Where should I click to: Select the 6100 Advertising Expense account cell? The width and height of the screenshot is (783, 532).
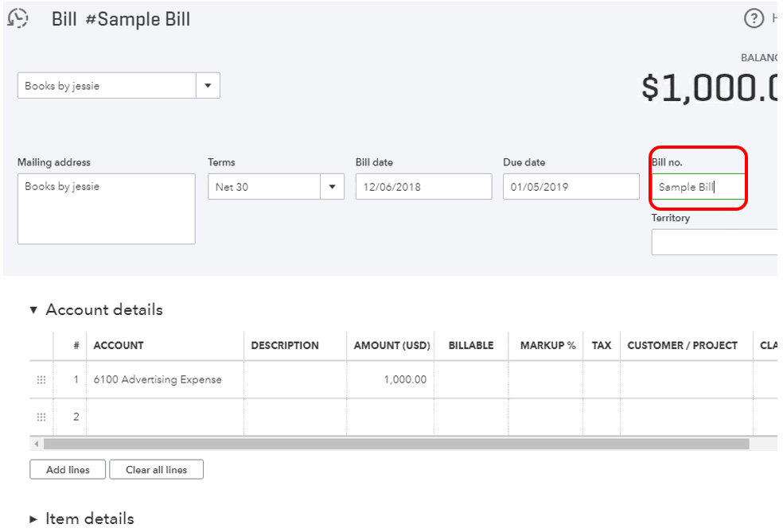(165, 380)
